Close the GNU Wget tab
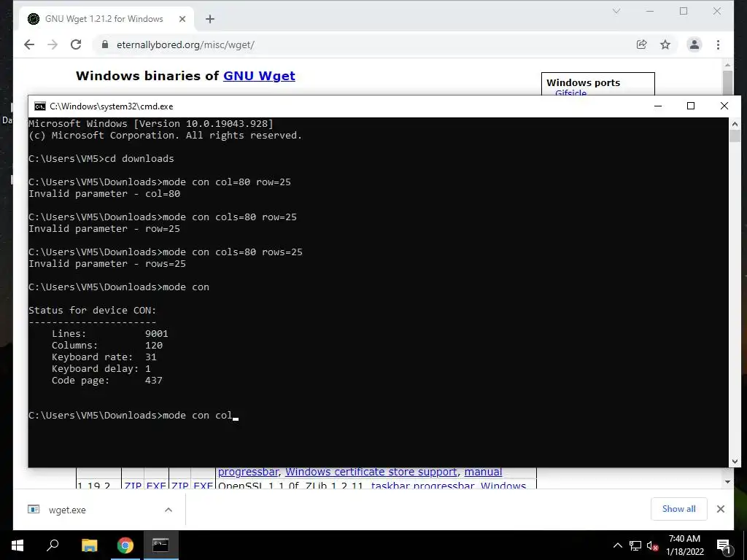747x560 pixels. (182, 19)
